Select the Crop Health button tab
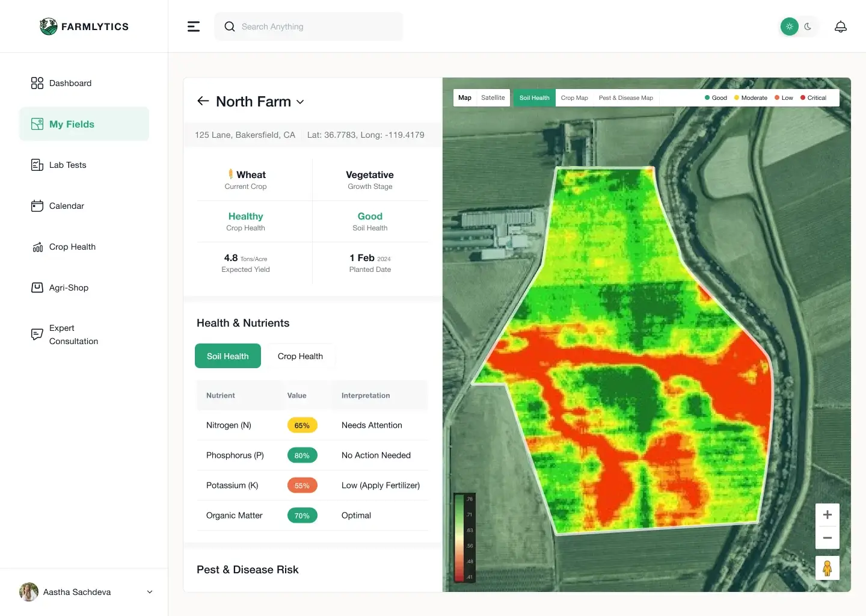Screen dimensions: 866x616 300,356
